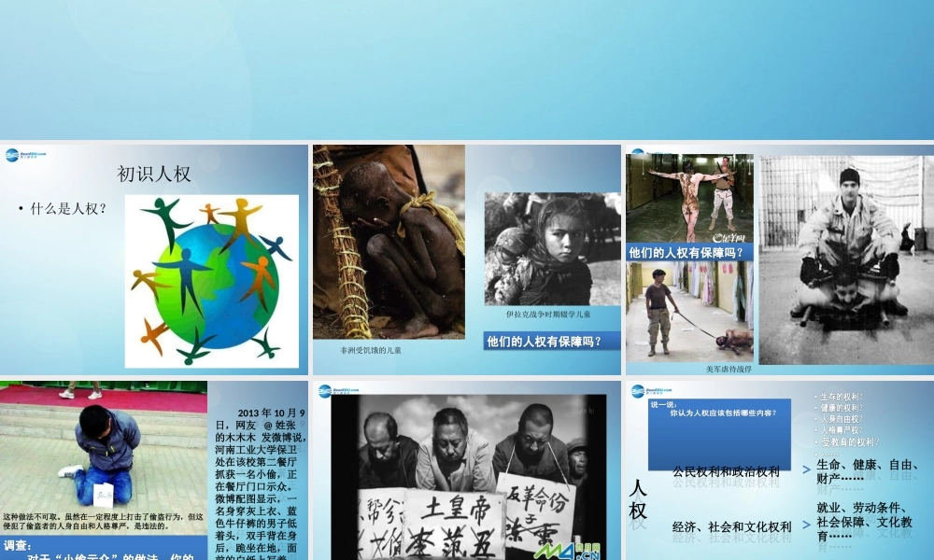This screenshot has height=560, width=934.
Task: Click the bullet 受教育的权利?
Action: click(x=849, y=442)
